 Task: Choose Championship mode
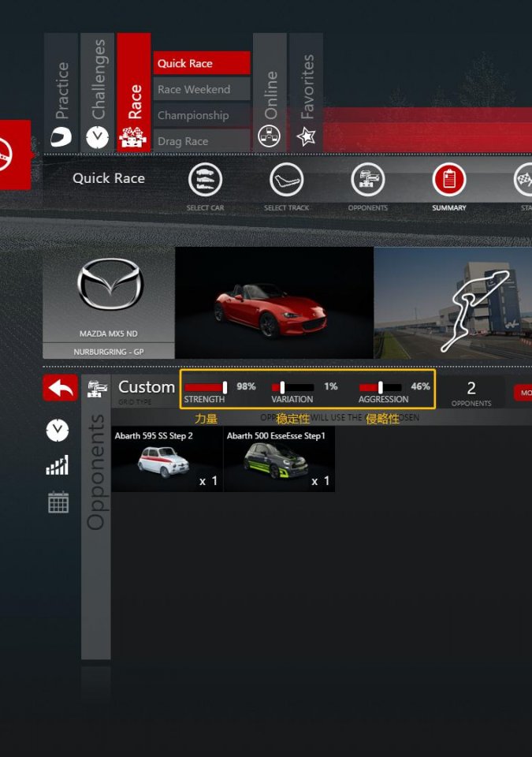tap(202, 115)
